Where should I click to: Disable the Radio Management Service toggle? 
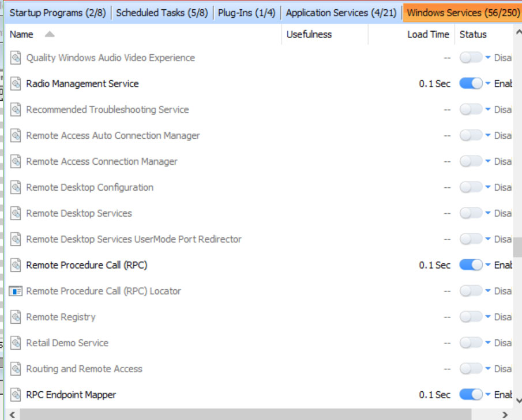[x=471, y=84]
